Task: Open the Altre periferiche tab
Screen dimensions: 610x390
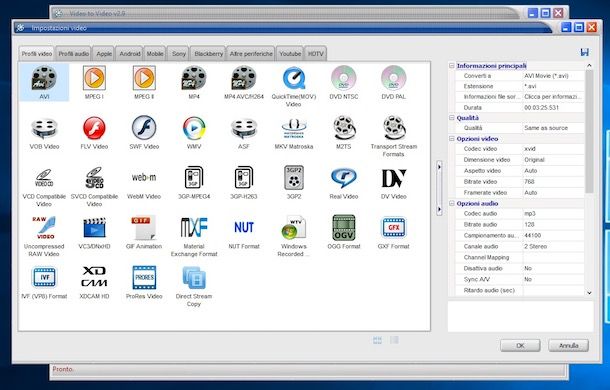Action: point(251,54)
